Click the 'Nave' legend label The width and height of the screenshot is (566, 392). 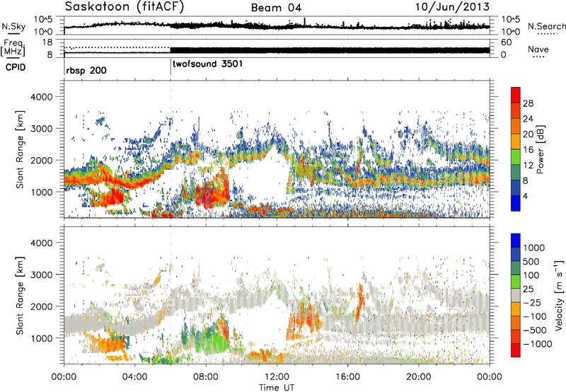pyautogui.click(x=538, y=49)
